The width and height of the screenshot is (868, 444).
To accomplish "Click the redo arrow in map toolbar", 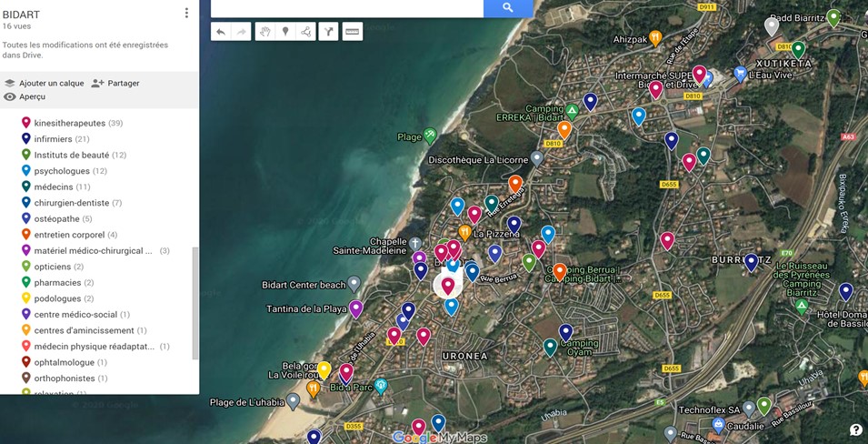I will [242, 32].
